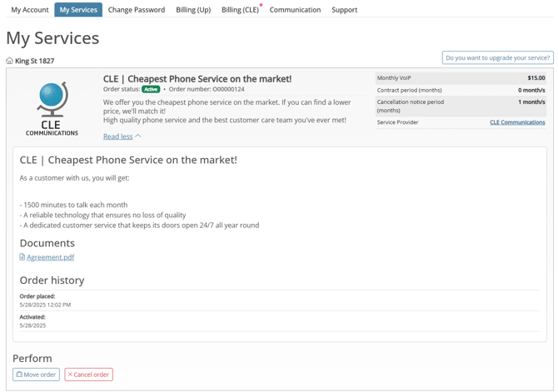Click the home icon beside King St 1827

[9, 61]
